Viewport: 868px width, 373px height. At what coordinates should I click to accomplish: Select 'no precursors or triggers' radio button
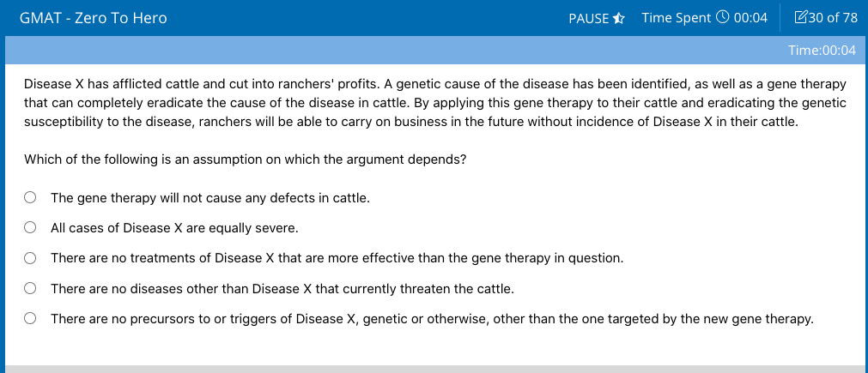30,319
